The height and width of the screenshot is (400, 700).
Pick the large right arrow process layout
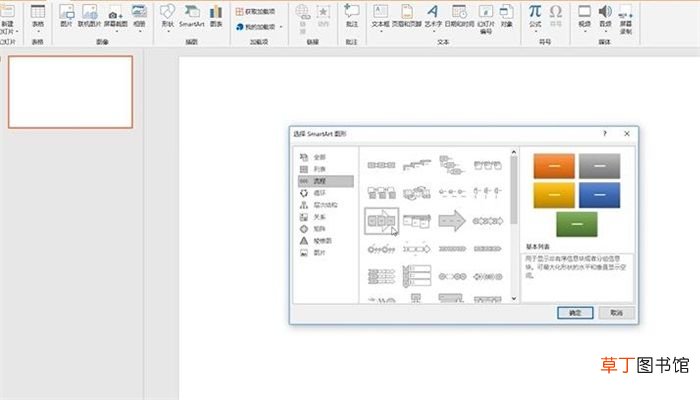(x=452, y=221)
